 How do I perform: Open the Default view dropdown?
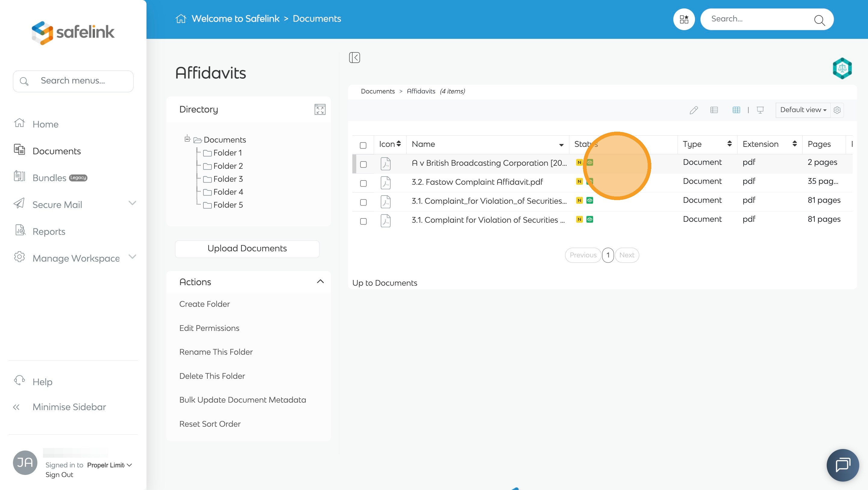(803, 110)
